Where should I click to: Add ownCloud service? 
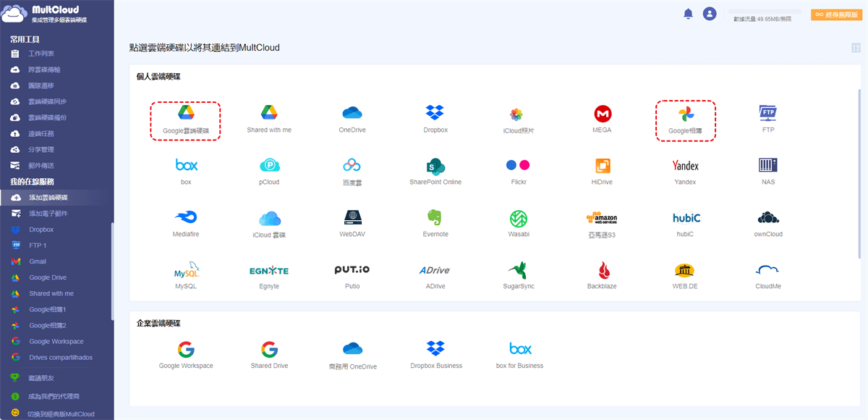768,224
